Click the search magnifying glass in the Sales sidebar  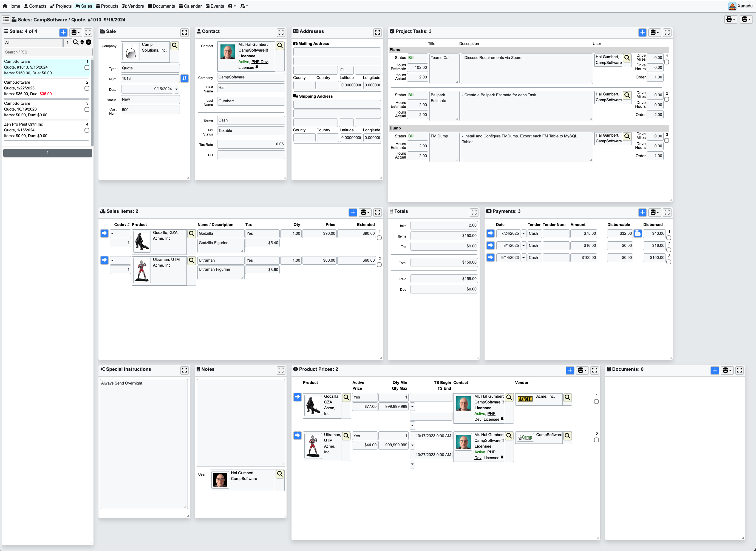click(76, 42)
